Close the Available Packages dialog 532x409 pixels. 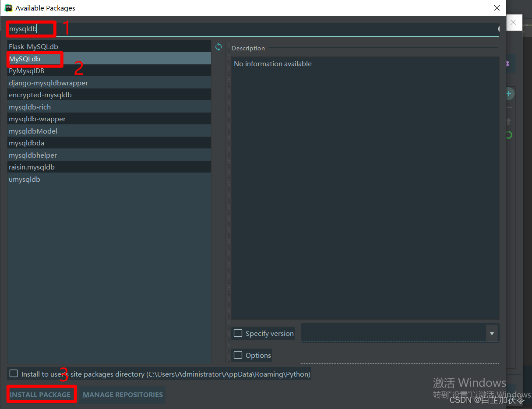tap(497, 8)
